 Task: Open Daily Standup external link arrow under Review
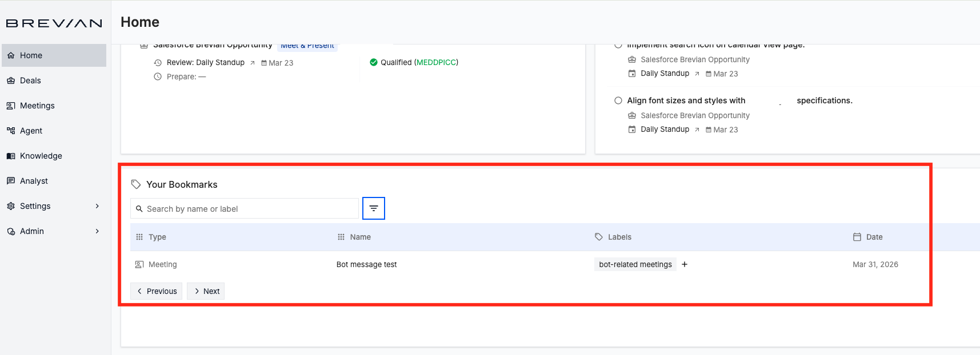253,63
